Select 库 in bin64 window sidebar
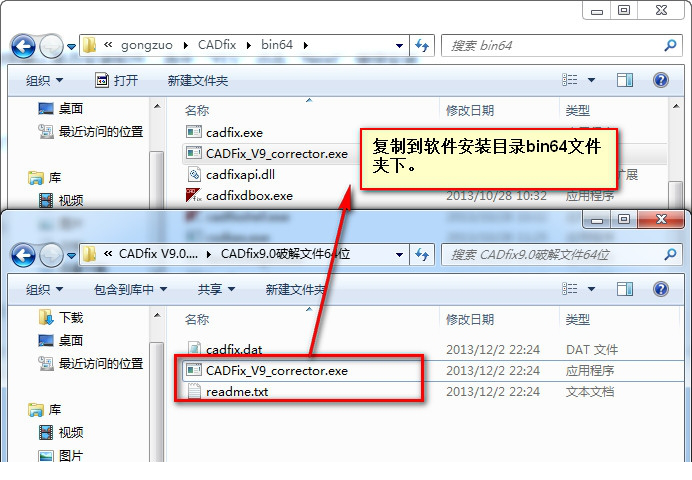Image resolution: width=692 pixels, height=480 pixels. [45, 178]
